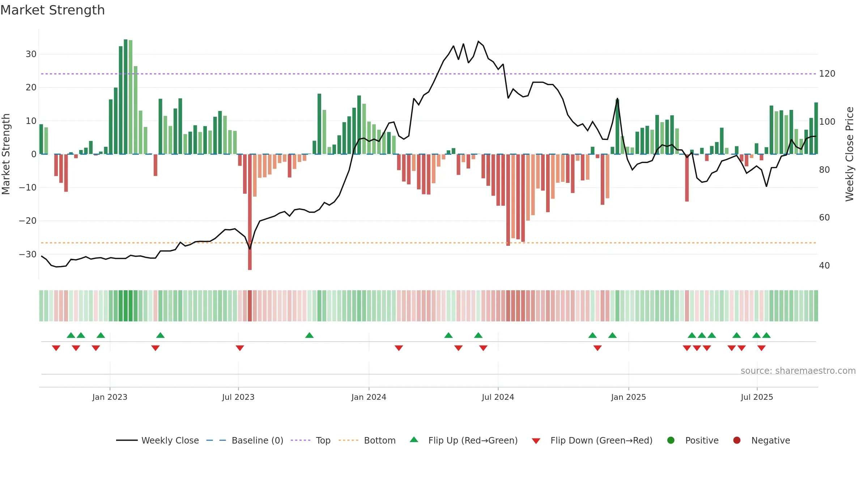Click the vertical Market Strength left axis title
This screenshot has width=868, height=488.
pos(6,154)
